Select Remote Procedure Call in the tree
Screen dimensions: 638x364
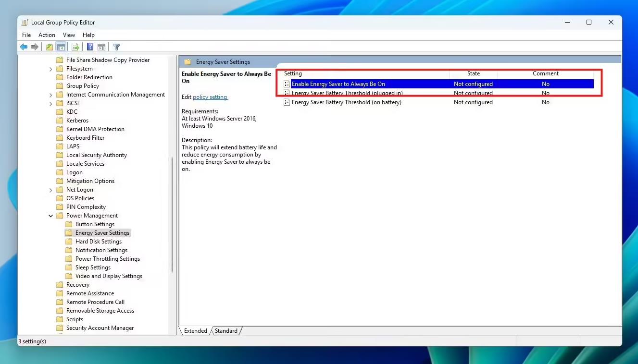95,302
